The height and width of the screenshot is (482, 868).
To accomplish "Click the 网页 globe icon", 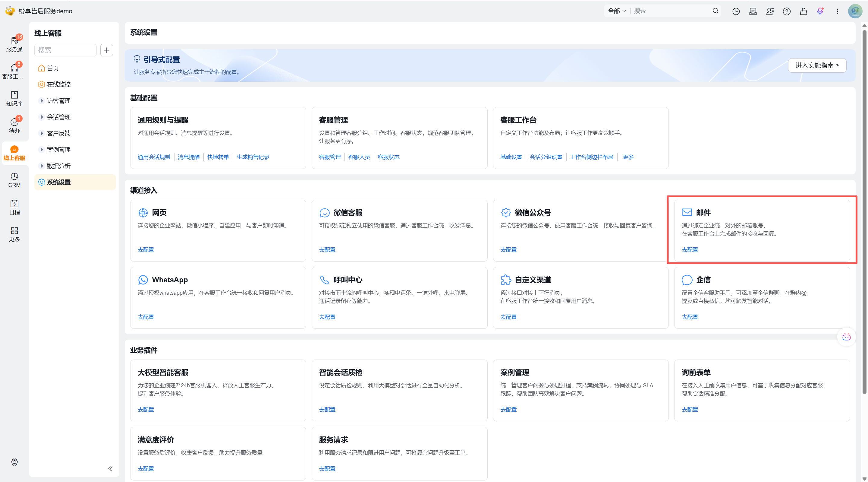I will (x=143, y=213).
